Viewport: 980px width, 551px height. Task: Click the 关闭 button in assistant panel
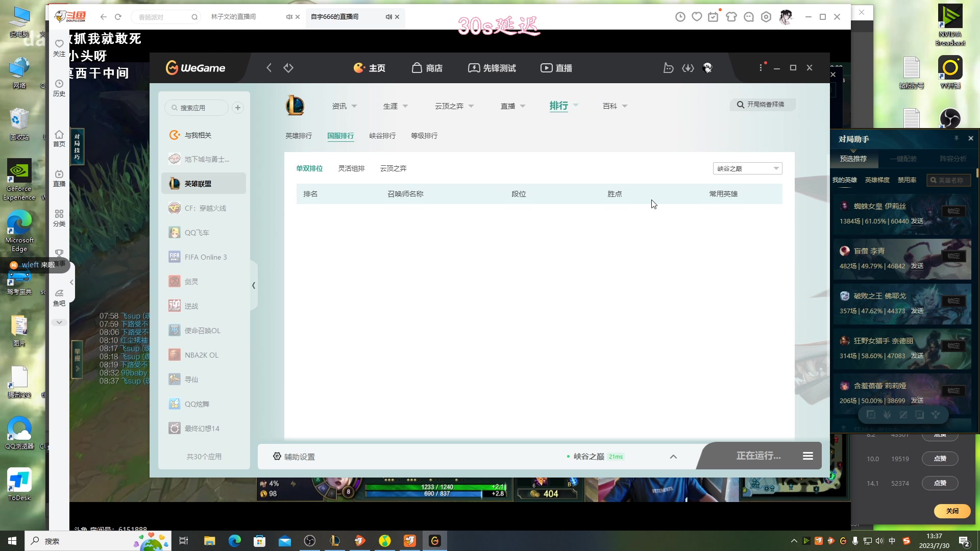(x=952, y=511)
